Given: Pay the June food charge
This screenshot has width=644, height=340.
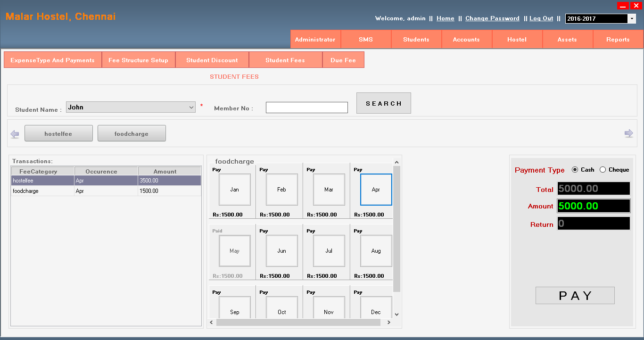Looking at the screenshot, I should point(281,251).
